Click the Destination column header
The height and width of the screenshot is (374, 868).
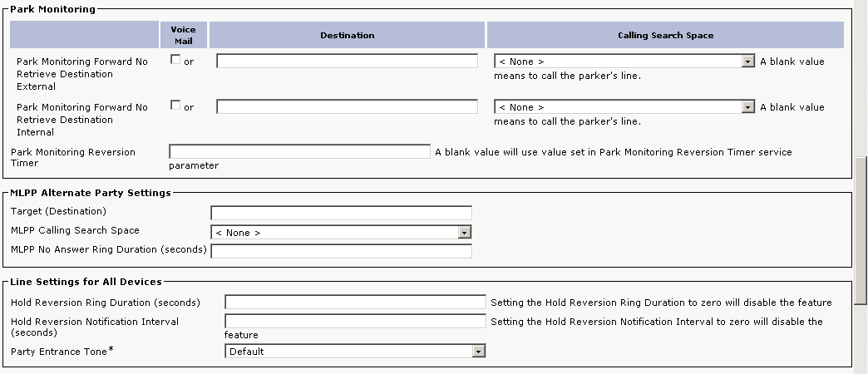347,35
